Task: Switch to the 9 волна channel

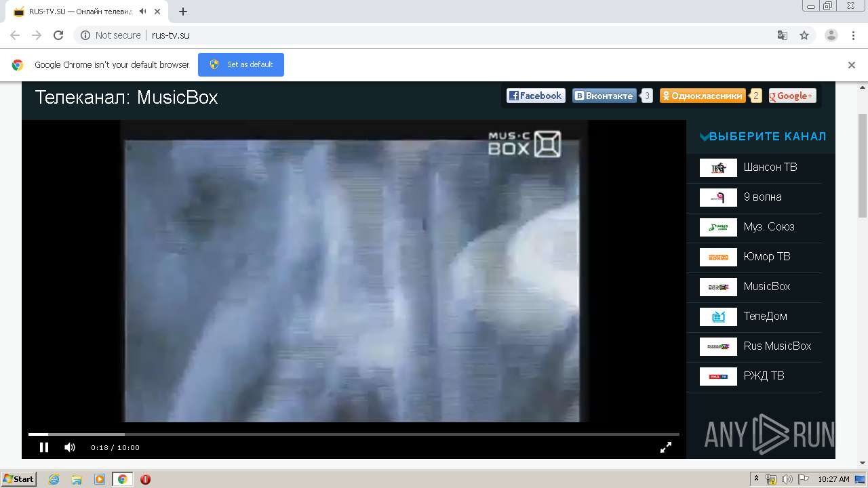Action: [763, 197]
